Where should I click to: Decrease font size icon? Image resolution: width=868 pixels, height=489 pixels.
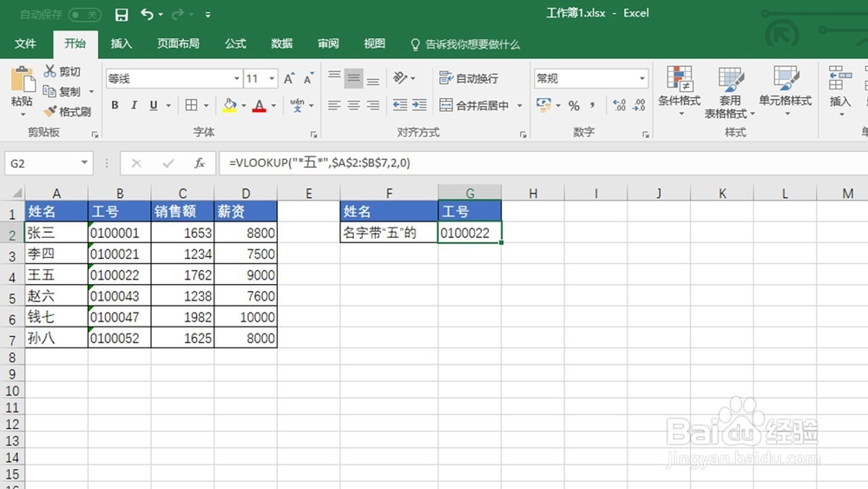click(x=308, y=79)
